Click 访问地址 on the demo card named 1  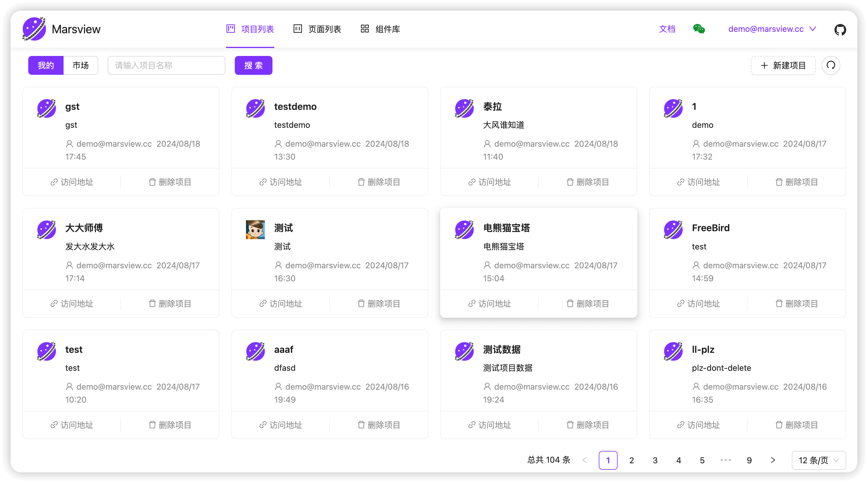pyautogui.click(x=699, y=182)
